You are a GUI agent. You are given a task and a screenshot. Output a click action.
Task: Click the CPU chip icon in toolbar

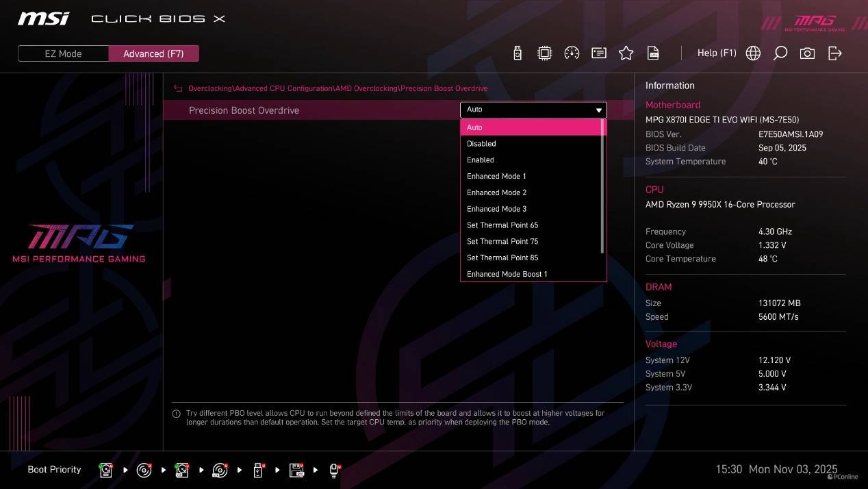(544, 53)
